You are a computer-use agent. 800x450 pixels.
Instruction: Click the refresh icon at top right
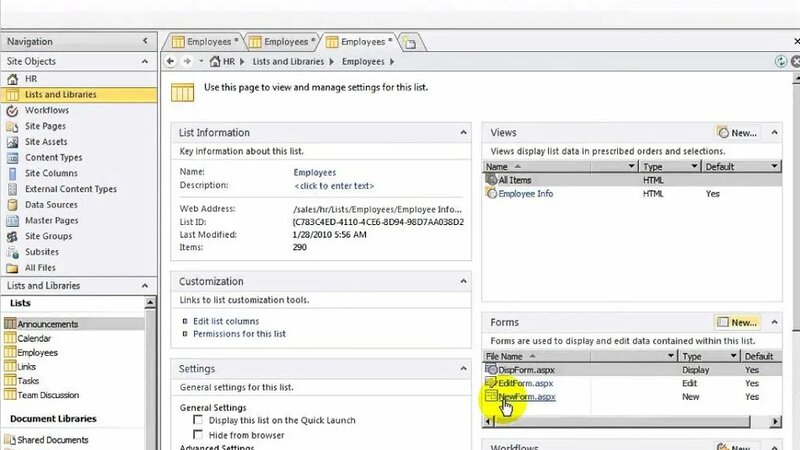click(x=781, y=61)
